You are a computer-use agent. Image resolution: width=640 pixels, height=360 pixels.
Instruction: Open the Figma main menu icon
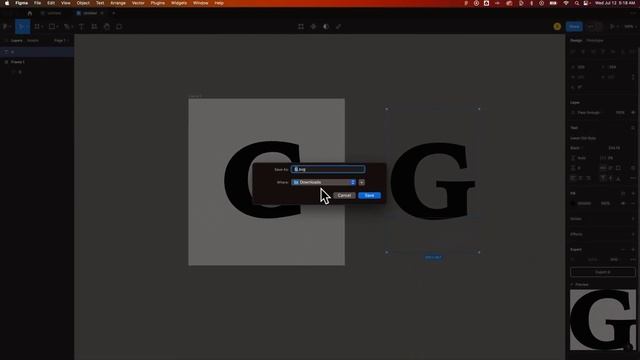click(x=5, y=27)
